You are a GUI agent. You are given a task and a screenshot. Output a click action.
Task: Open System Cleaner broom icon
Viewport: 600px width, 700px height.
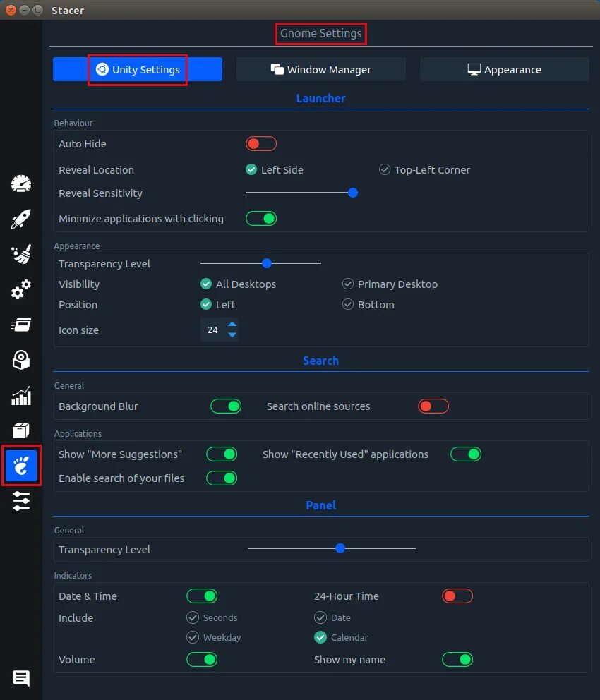[x=21, y=254]
